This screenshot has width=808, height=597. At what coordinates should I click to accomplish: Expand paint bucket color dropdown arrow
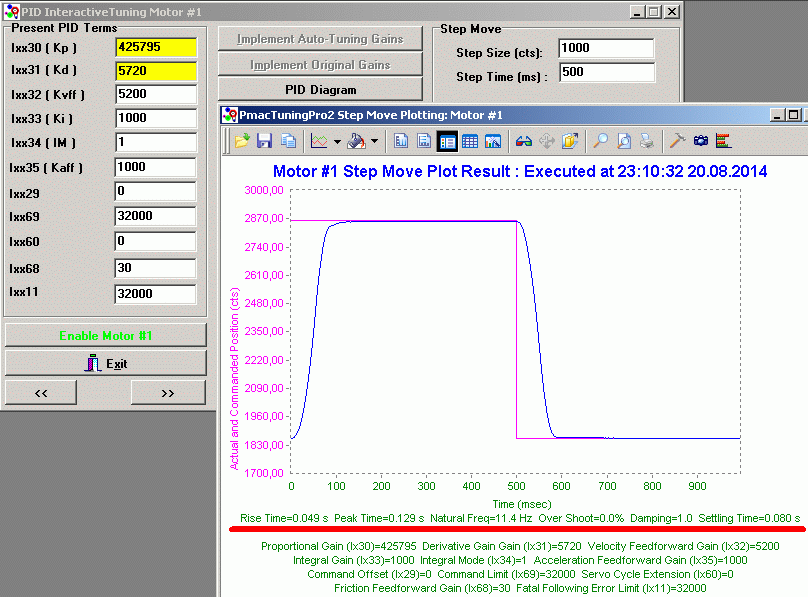tap(375, 141)
